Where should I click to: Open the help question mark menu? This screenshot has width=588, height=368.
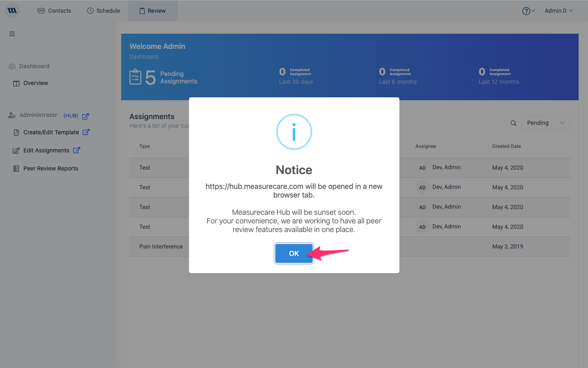tap(528, 11)
